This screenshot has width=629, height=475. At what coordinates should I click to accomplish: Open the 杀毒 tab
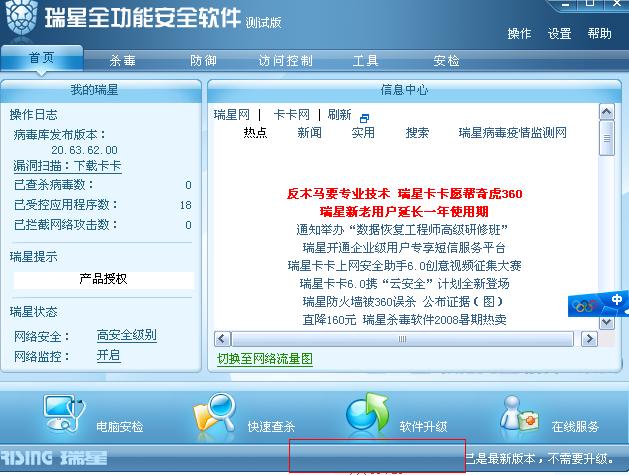point(122,61)
